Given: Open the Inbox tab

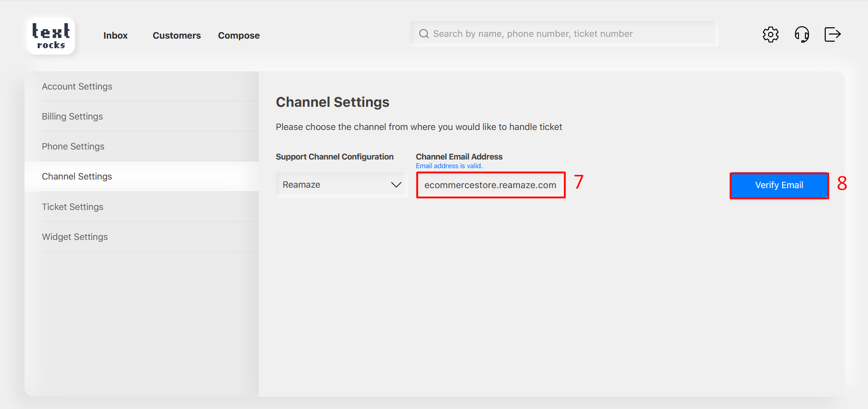Looking at the screenshot, I should click(115, 35).
